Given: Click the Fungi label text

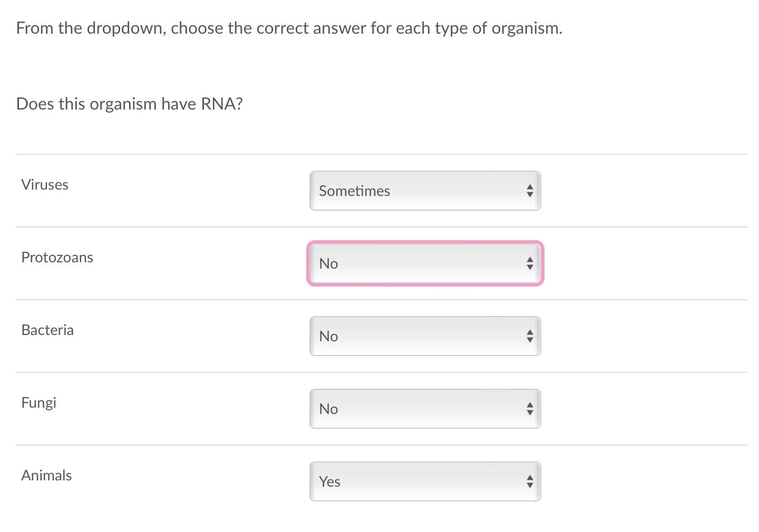Looking at the screenshot, I should click(x=38, y=402).
